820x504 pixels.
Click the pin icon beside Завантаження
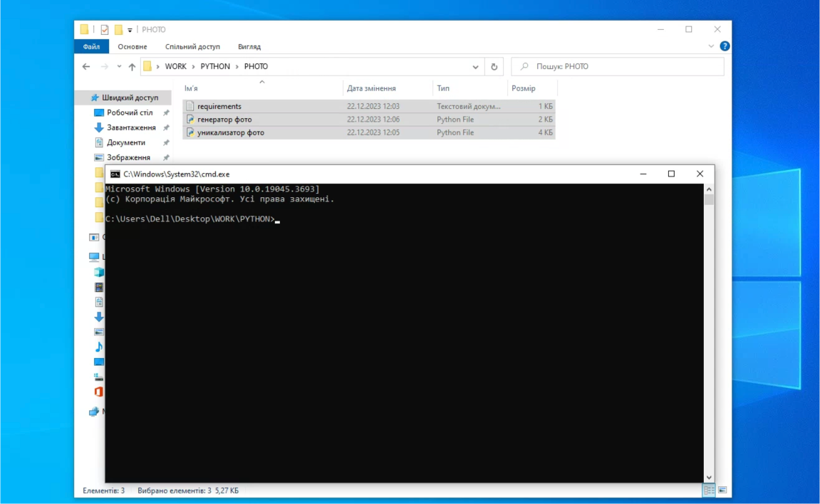tap(166, 127)
